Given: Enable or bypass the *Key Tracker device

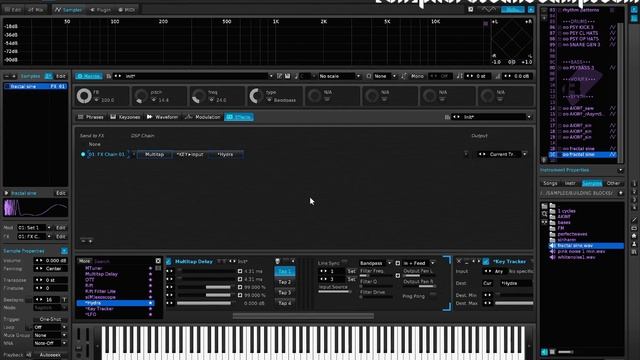Looking at the screenshot, I should [x=486, y=261].
